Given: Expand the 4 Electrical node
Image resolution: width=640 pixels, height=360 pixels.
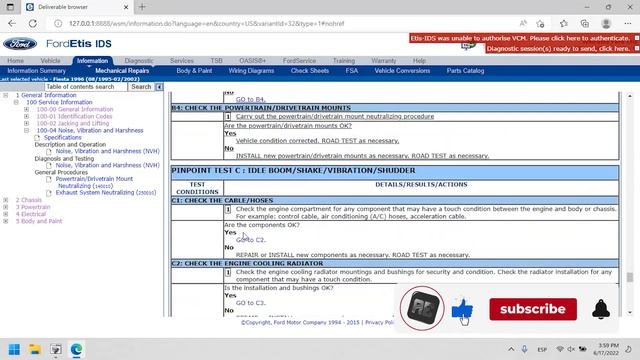Looking at the screenshot, I should pyautogui.click(x=6, y=214).
